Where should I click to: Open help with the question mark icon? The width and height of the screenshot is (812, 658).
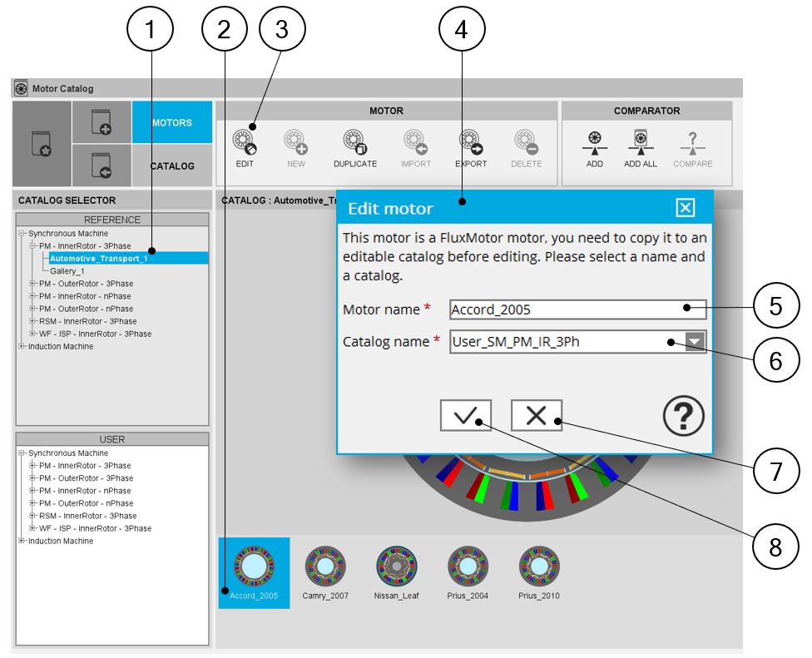[x=683, y=415]
